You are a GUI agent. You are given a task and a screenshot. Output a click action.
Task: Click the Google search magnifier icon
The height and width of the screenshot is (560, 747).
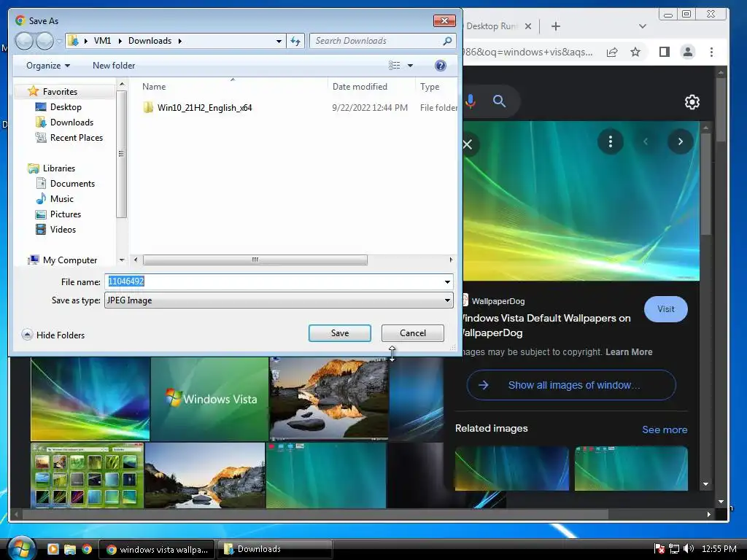click(499, 101)
